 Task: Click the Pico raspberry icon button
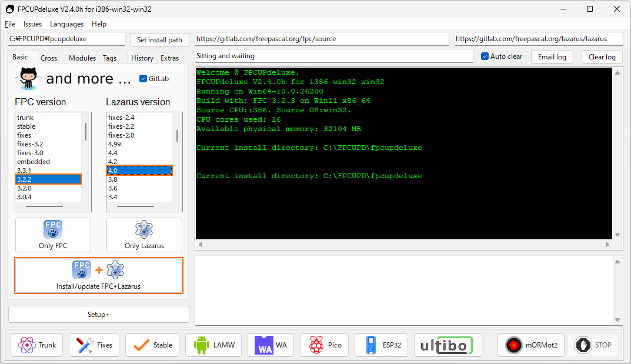tap(324, 345)
